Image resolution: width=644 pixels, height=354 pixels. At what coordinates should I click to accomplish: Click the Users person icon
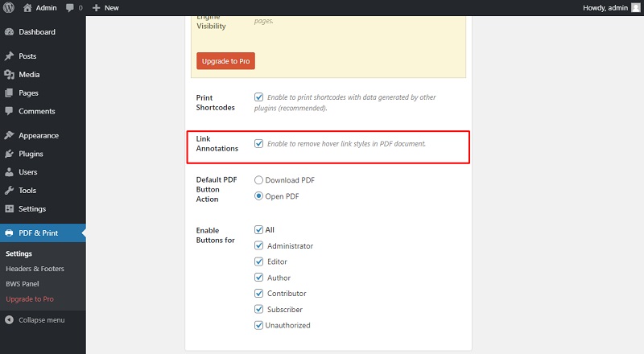pyautogui.click(x=9, y=172)
